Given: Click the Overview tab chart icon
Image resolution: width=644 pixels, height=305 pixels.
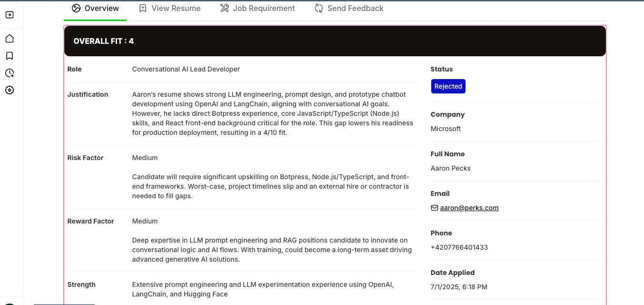Looking at the screenshot, I should tap(76, 8).
